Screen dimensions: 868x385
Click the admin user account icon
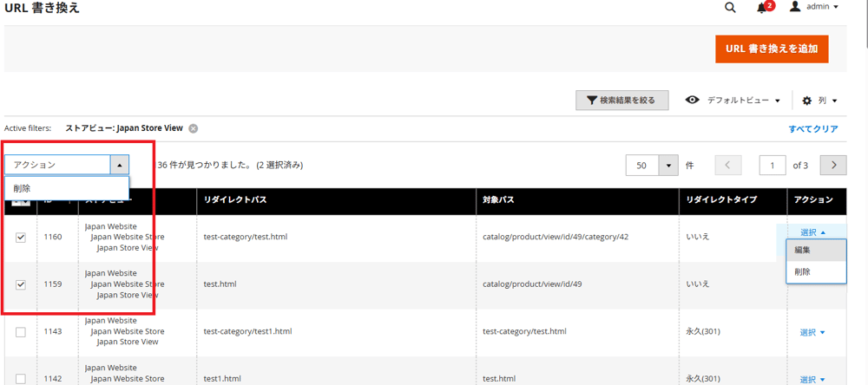tap(794, 7)
